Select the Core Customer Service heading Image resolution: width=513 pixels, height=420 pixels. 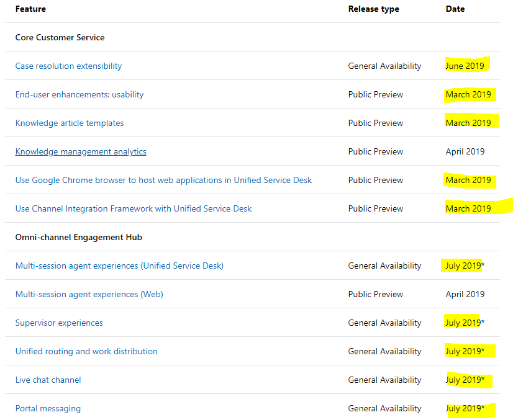tap(60, 38)
